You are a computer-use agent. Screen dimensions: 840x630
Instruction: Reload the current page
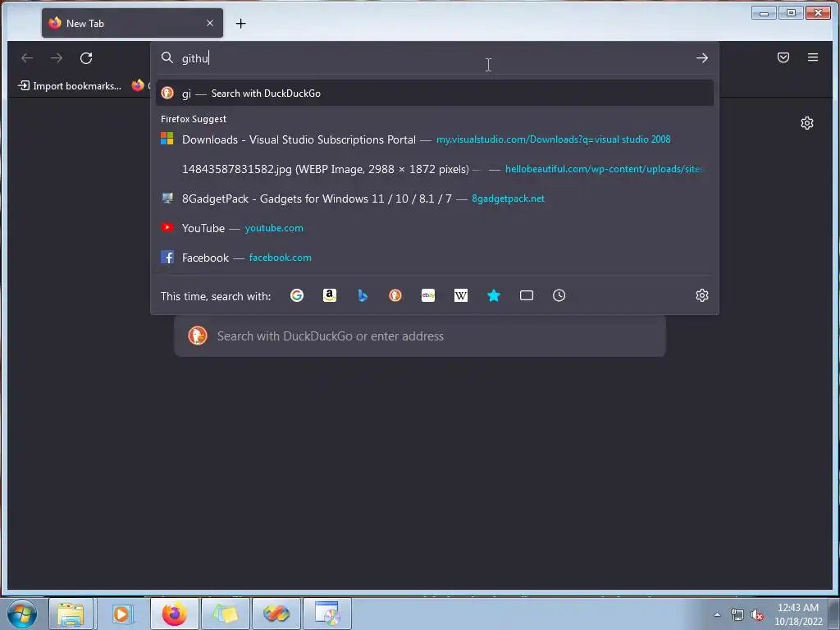[86, 58]
